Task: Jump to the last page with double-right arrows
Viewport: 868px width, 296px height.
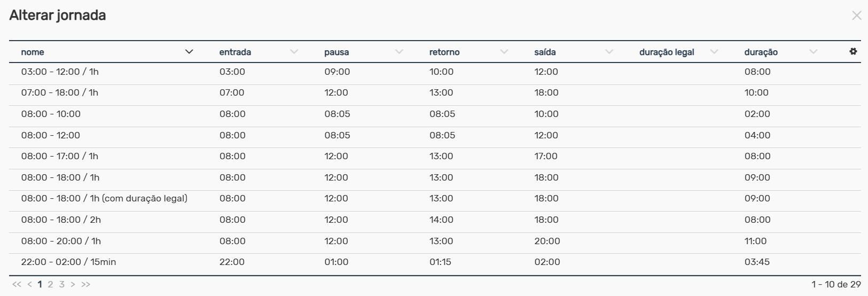Action: click(85, 284)
